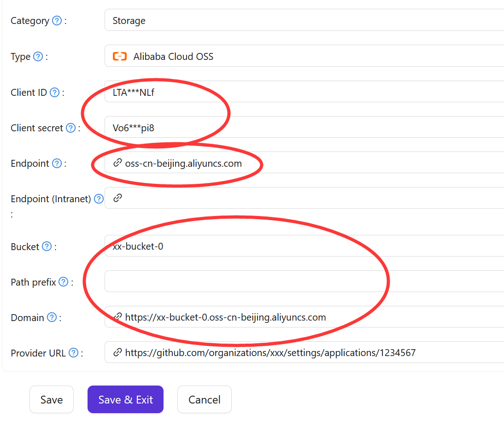Open the Endpoint help tooltip
The width and height of the screenshot is (504, 421).
pyautogui.click(x=57, y=163)
